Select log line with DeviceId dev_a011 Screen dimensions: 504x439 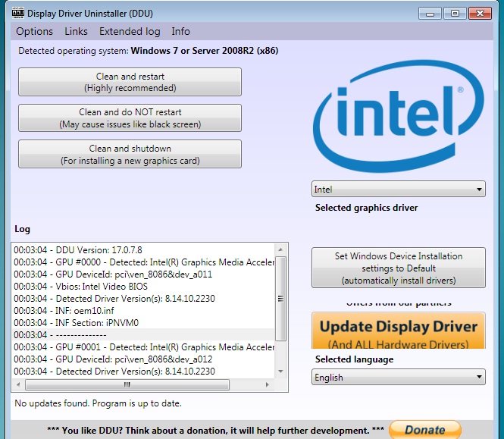click(x=144, y=274)
